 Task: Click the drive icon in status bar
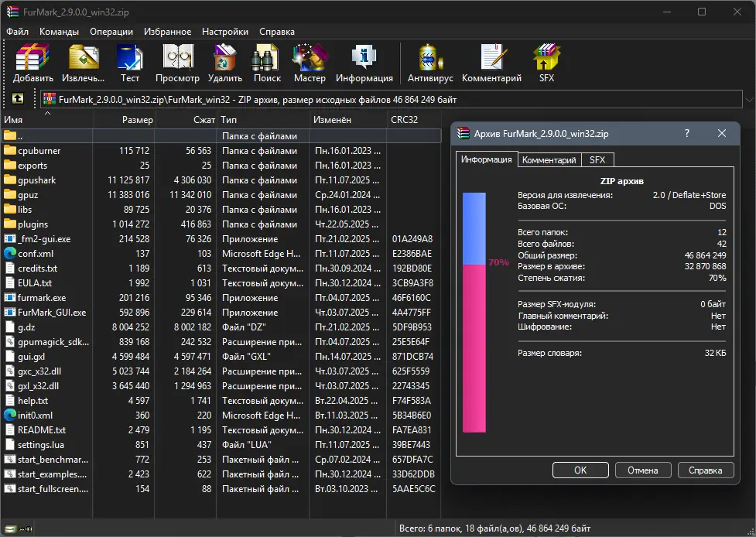pos(10,529)
